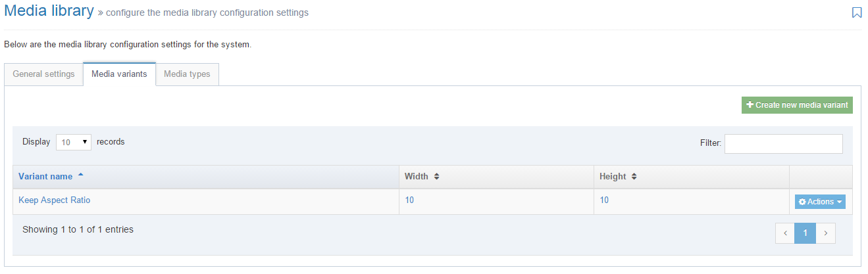Click the Variant name column header text
The width and height of the screenshot is (868, 274).
click(x=45, y=177)
